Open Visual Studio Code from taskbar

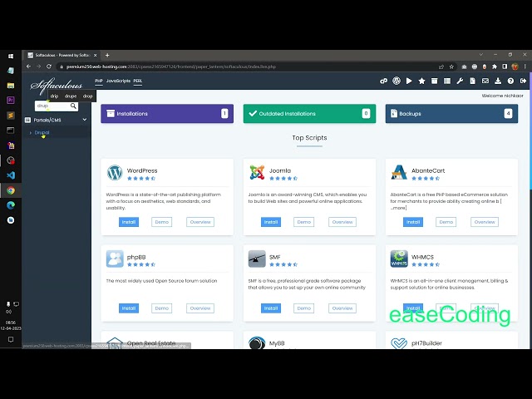(x=11, y=175)
